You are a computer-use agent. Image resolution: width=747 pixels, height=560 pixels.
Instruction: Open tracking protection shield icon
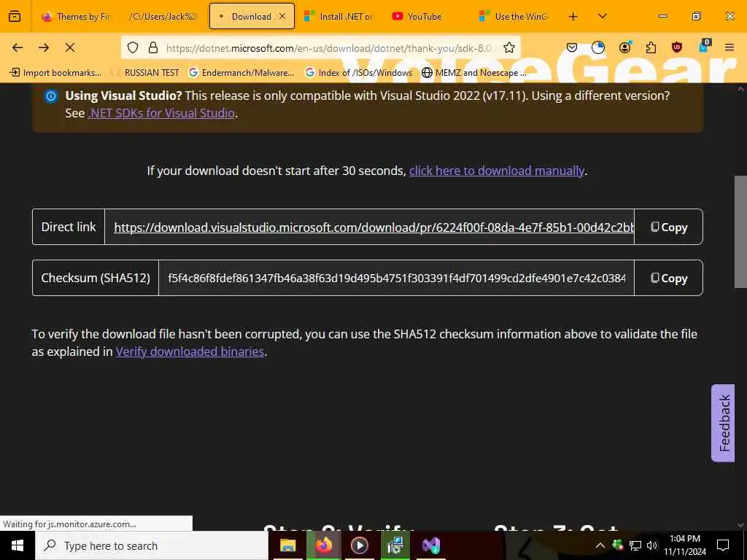pos(133,47)
